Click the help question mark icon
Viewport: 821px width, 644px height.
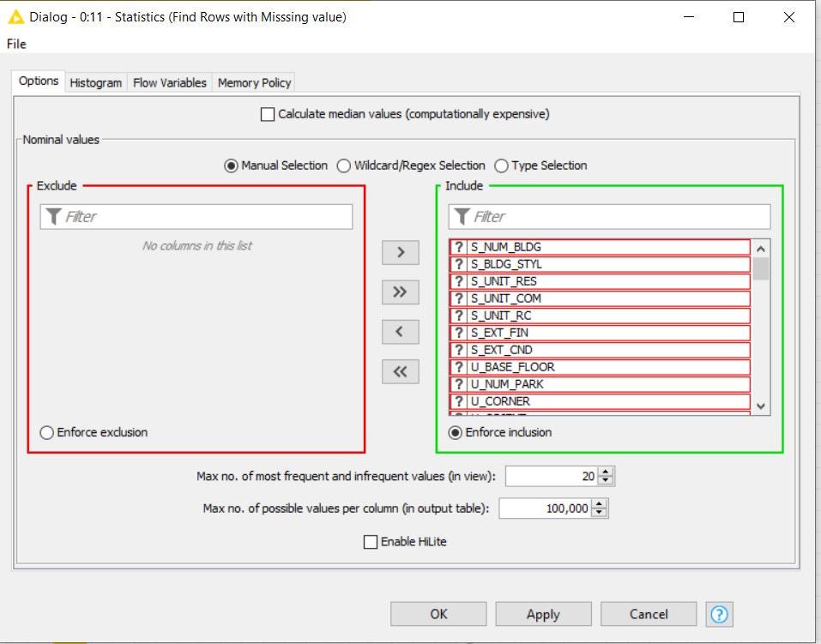point(719,614)
